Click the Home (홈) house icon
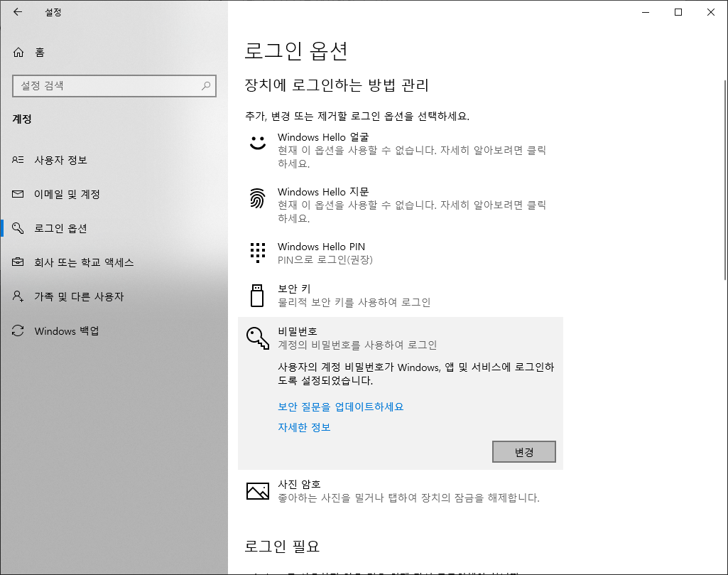Viewport: 728px width, 575px height. click(x=18, y=52)
